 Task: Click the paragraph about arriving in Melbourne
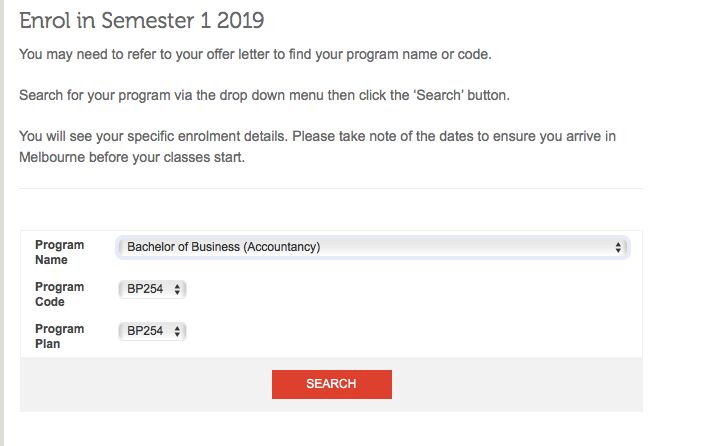317,147
